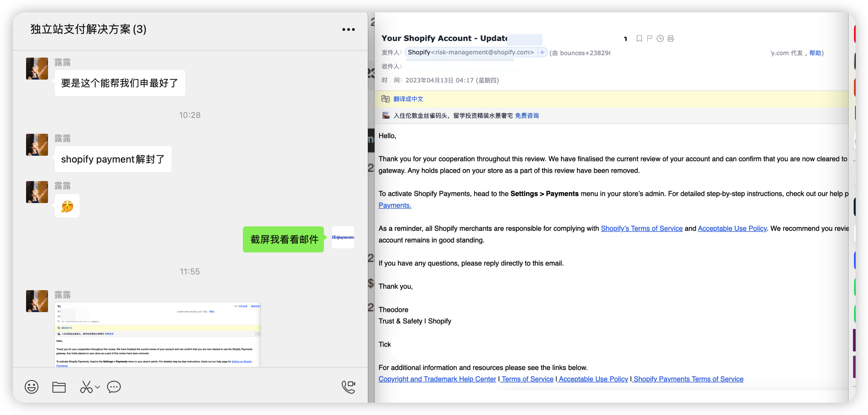868x415 pixels.
Task: Open the Acceptable Use Policy body link
Action: tap(732, 228)
